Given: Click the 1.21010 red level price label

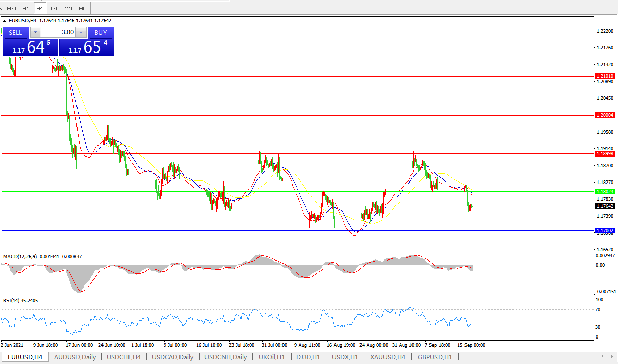Looking at the screenshot, I should 605,76.
